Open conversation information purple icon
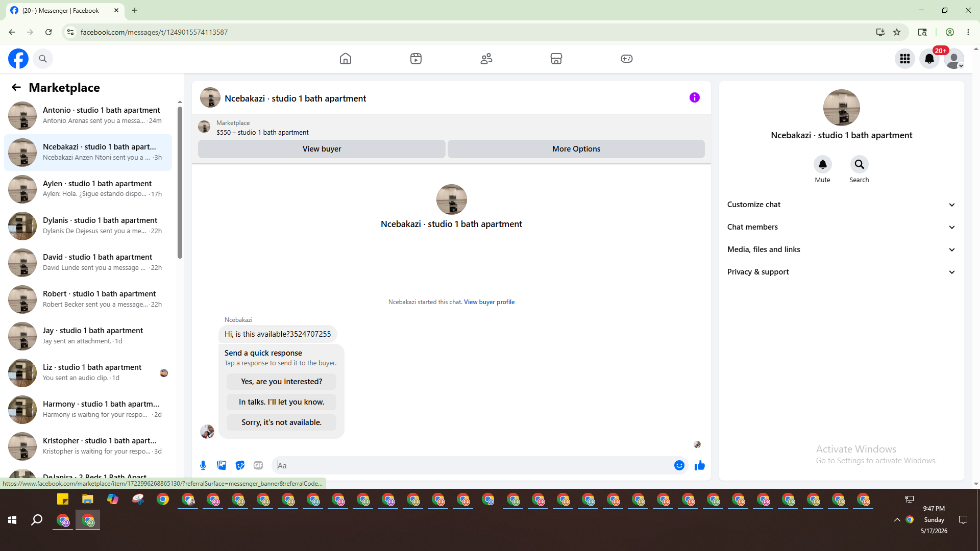This screenshot has width=980, height=551. point(695,97)
